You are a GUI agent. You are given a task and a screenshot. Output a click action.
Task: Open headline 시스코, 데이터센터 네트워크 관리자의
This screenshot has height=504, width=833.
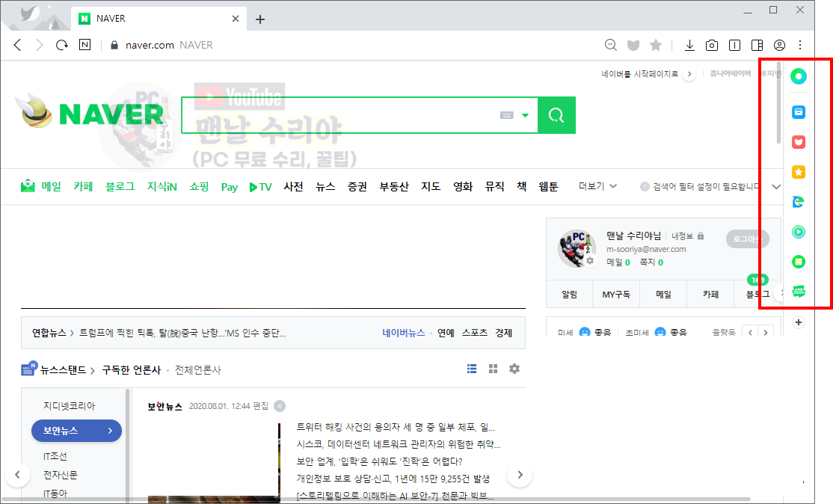399,444
